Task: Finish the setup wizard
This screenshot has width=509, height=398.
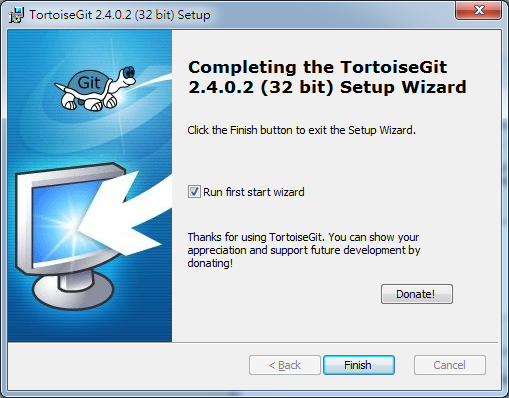Action: pyautogui.click(x=359, y=365)
